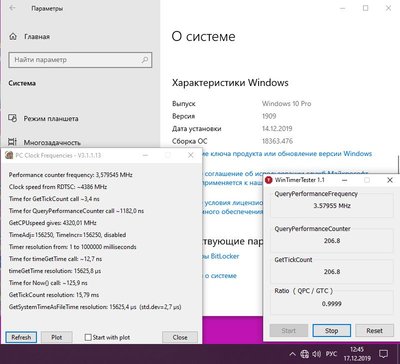Focus the Найти параметр search field
Image resolution: width=400 pixels, height=364 pixels.
tap(80, 60)
